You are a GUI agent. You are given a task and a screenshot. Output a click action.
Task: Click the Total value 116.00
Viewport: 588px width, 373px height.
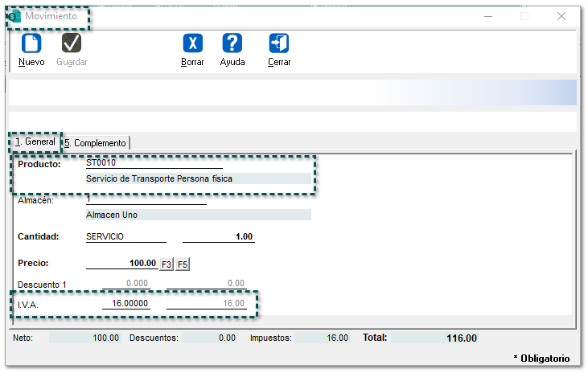pos(434,338)
